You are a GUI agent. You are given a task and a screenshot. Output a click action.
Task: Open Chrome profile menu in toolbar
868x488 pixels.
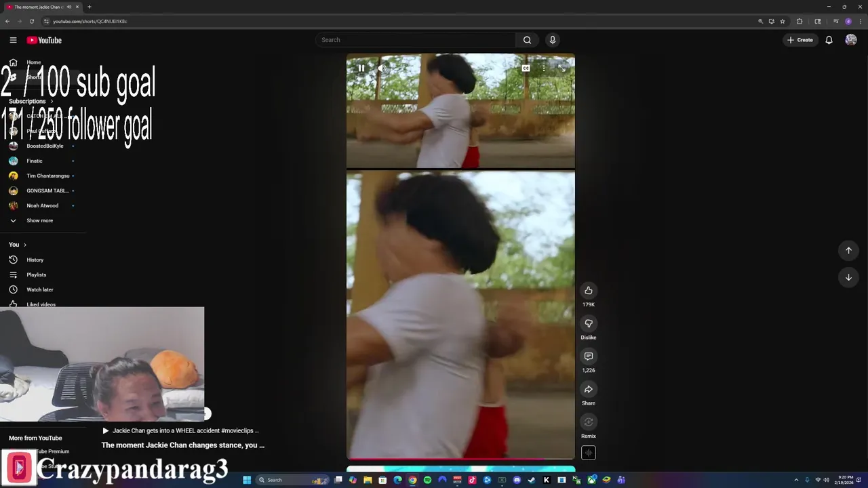848,21
